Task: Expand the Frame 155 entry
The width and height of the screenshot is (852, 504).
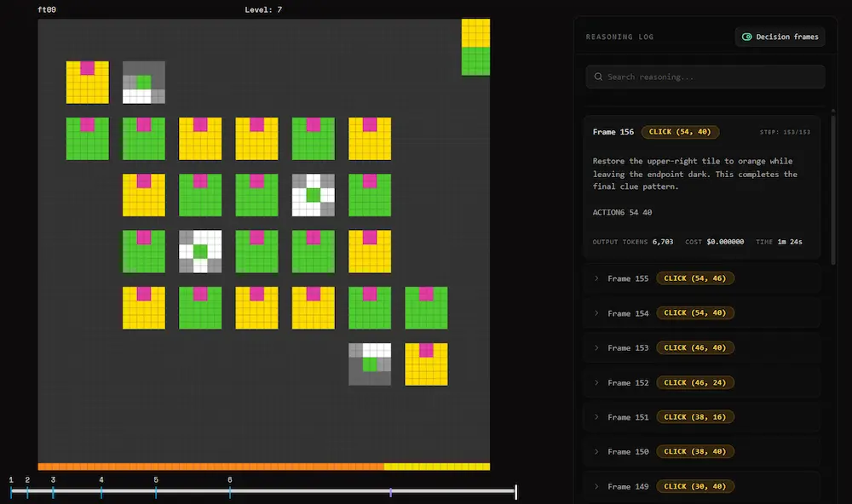Action: coord(702,278)
